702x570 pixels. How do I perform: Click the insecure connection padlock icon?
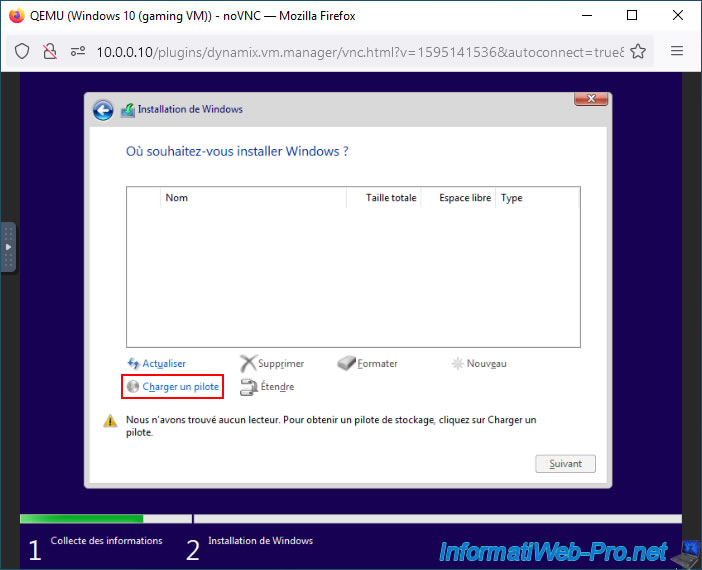pyautogui.click(x=50, y=52)
